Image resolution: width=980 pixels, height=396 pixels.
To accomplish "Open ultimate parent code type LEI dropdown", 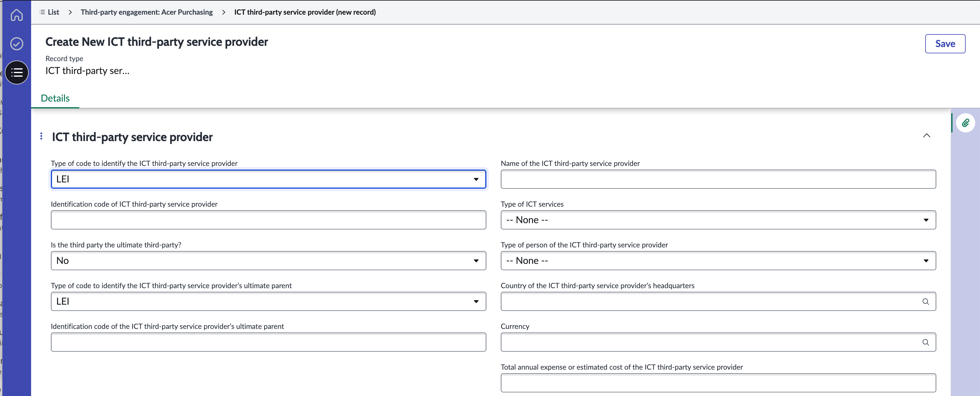I will (x=268, y=301).
